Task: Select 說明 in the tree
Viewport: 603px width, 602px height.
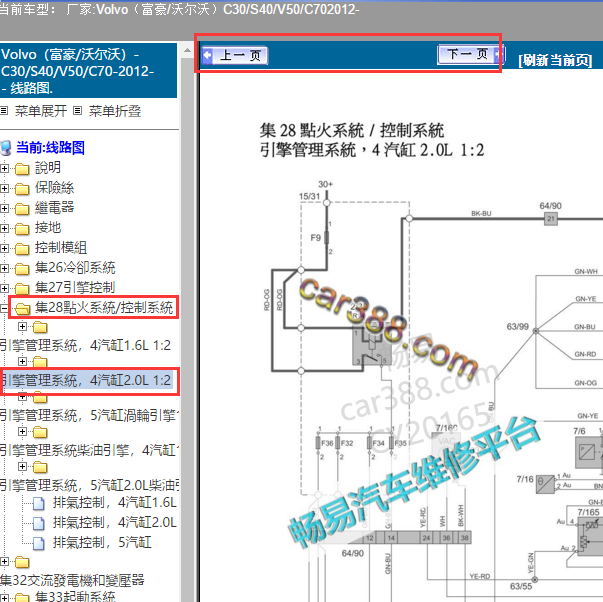Action: [x=48, y=168]
